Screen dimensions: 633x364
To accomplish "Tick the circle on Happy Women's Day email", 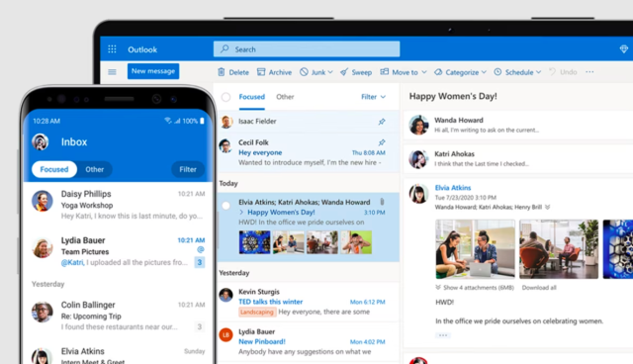I will pyautogui.click(x=226, y=206).
